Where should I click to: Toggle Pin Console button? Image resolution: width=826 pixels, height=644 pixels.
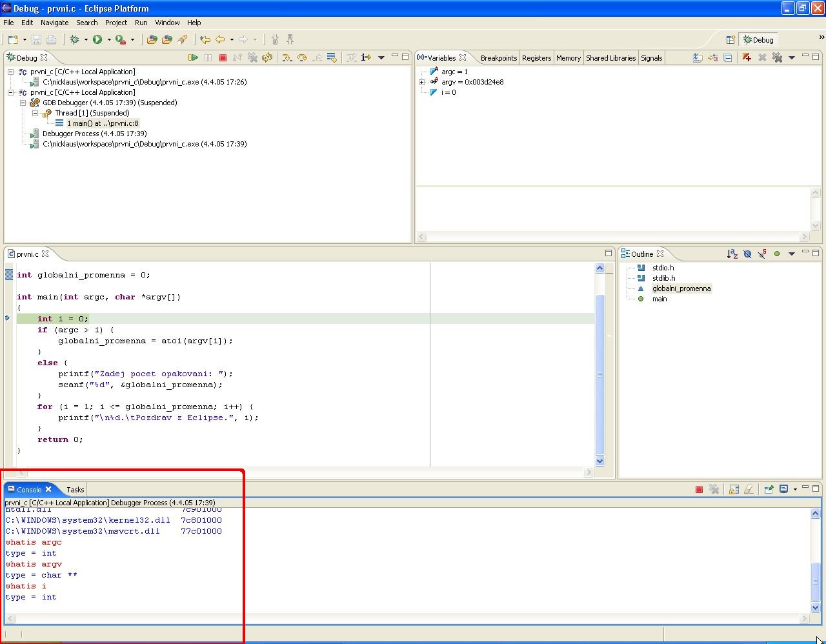click(x=769, y=489)
